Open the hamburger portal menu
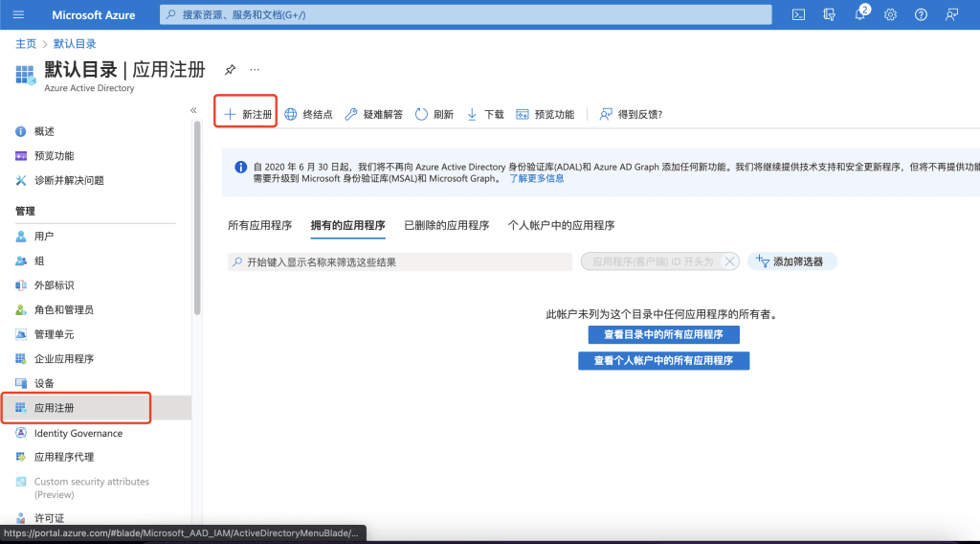The width and height of the screenshot is (980, 544). point(18,14)
